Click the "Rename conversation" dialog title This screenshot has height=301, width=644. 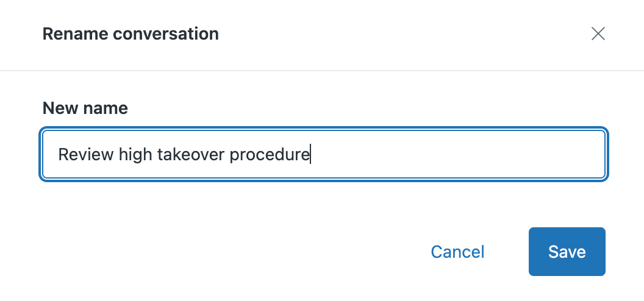click(x=131, y=34)
